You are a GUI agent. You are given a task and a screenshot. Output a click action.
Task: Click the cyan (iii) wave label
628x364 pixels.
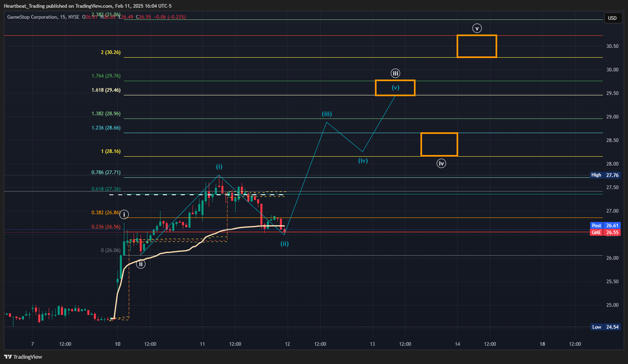pyautogui.click(x=327, y=114)
